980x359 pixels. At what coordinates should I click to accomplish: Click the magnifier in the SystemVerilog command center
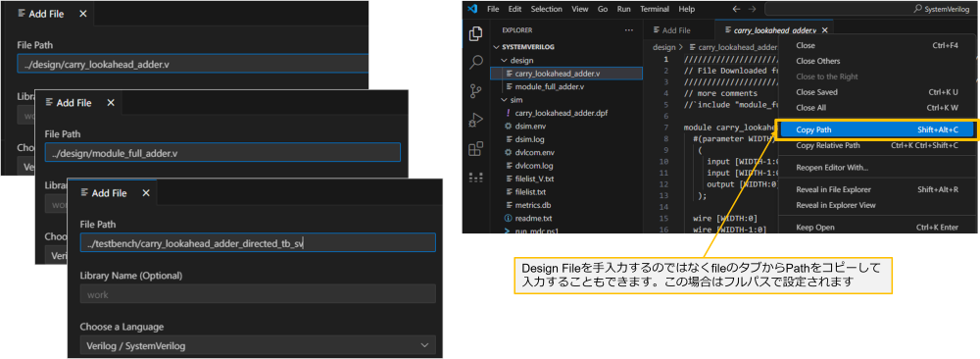click(x=917, y=10)
